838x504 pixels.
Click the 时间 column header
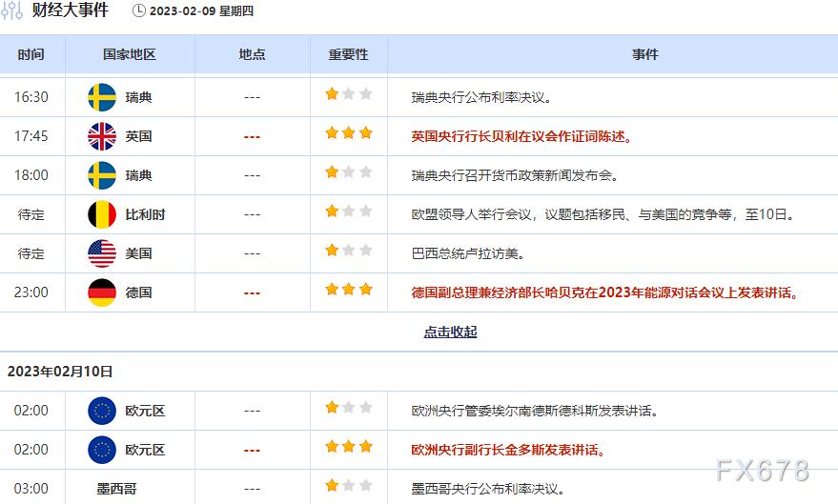point(31,54)
